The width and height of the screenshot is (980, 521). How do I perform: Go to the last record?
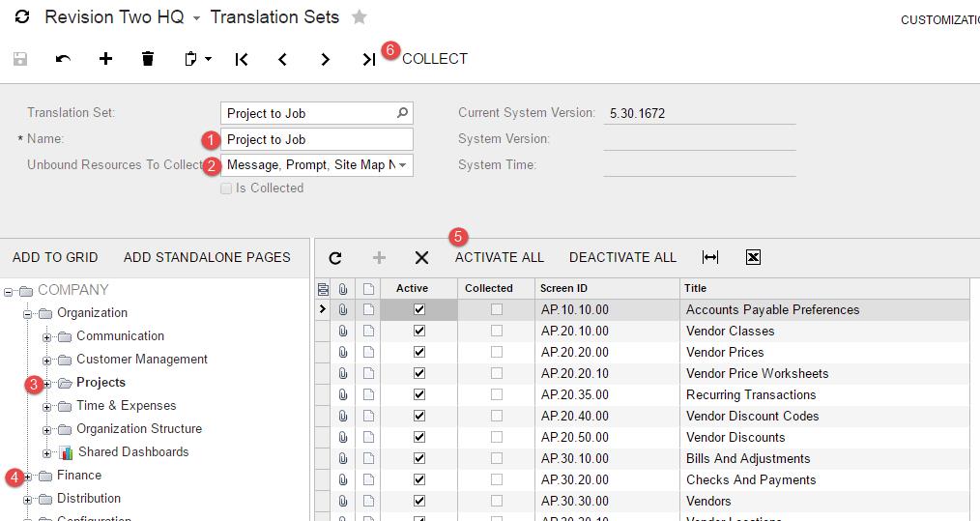click(x=369, y=59)
